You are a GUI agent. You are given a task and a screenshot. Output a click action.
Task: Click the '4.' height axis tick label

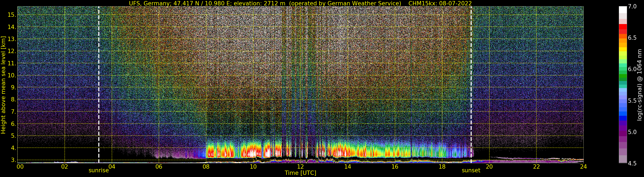pyautogui.click(x=14, y=148)
